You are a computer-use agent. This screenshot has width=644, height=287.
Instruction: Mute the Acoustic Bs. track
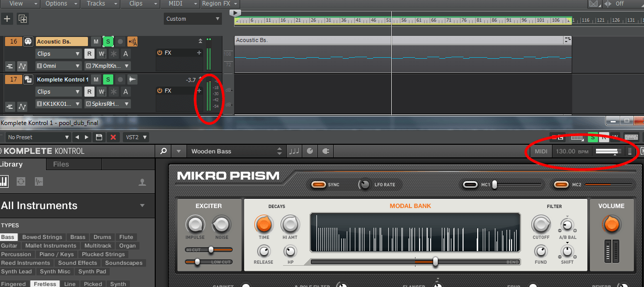(96, 42)
